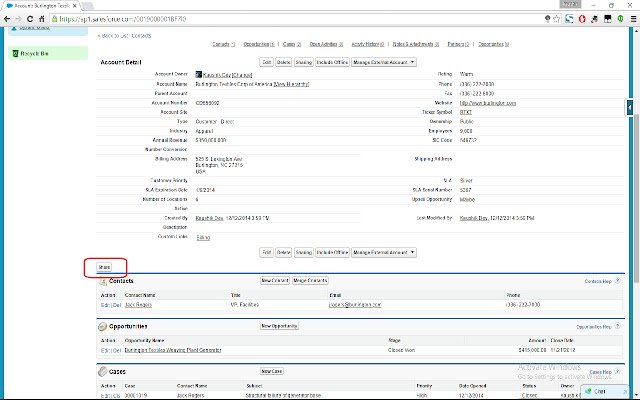Viewport: 640px width, 400px height.
Task: Expand the collapsed right sidebar arrow tab
Action: click(x=630, y=108)
